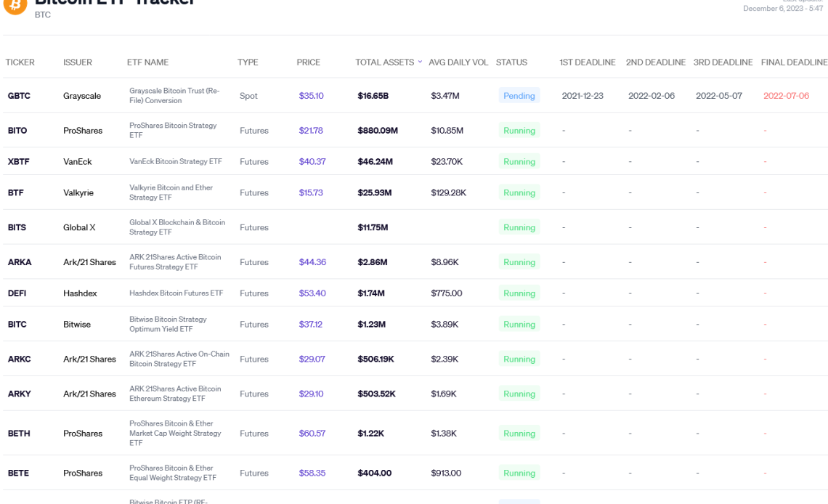
Task: Sort table by TICKER column header
Action: (x=20, y=62)
